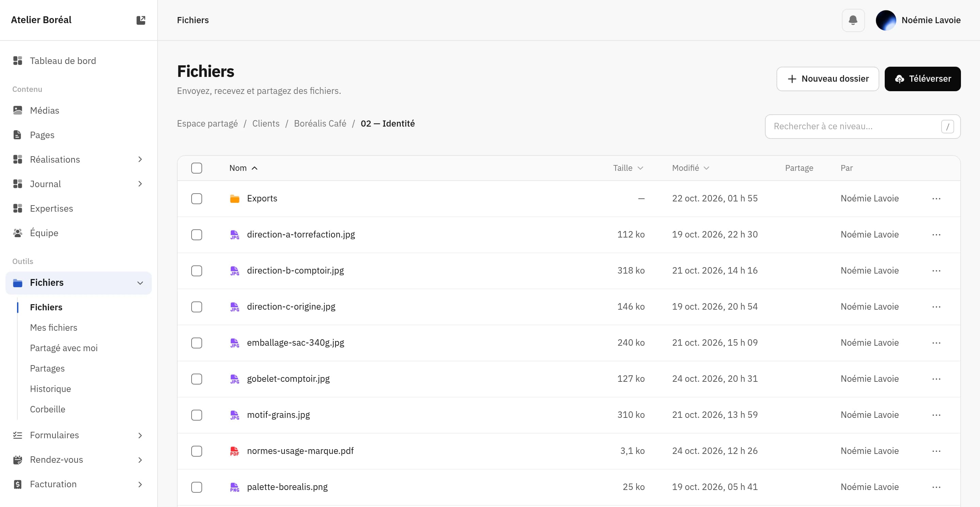Open more options for emballage-sac-340g.jpg
This screenshot has height=507, width=980.
[936, 343]
